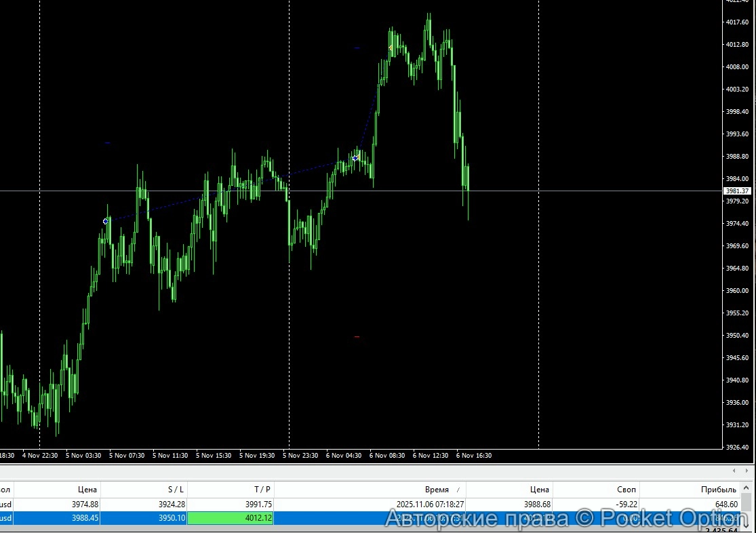This screenshot has height=533, width=756.
Task: Sort trades by the Время column
Action: pyautogui.click(x=437, y=489)
